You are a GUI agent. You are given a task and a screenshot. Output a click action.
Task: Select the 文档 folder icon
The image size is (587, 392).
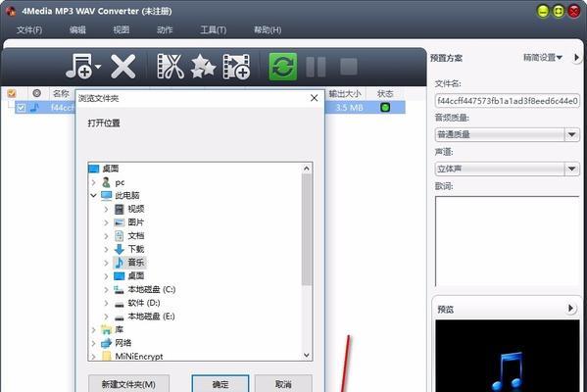[x=119, y=236]
